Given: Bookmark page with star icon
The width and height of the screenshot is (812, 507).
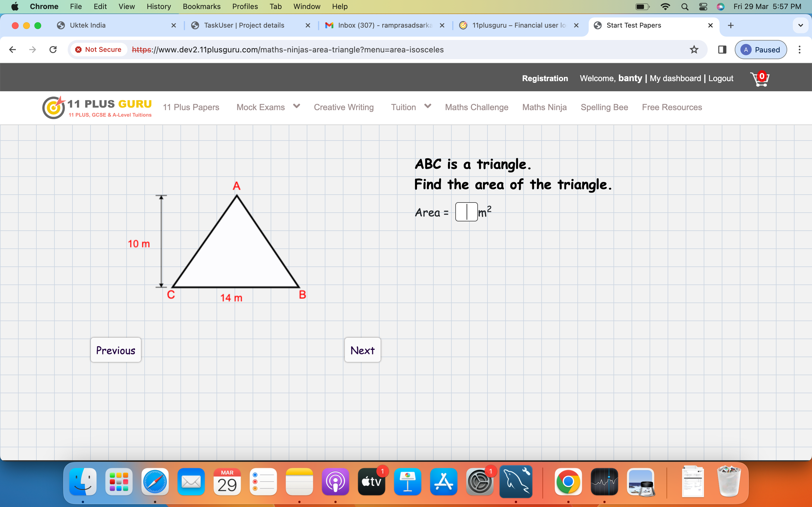Looking at the screenshot, I should pyautogui.click(x=694, y=50).
